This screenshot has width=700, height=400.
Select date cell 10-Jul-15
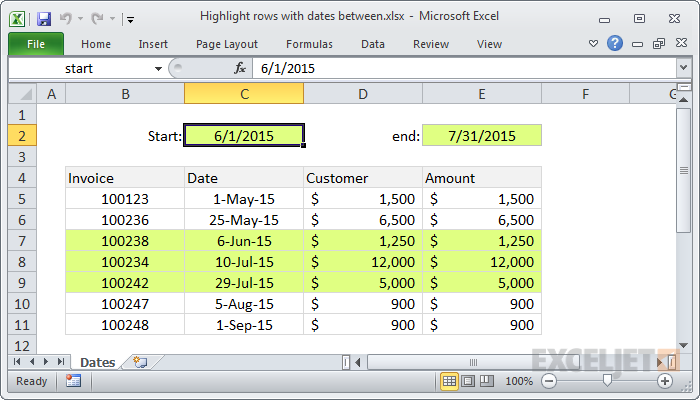[244, 262]
